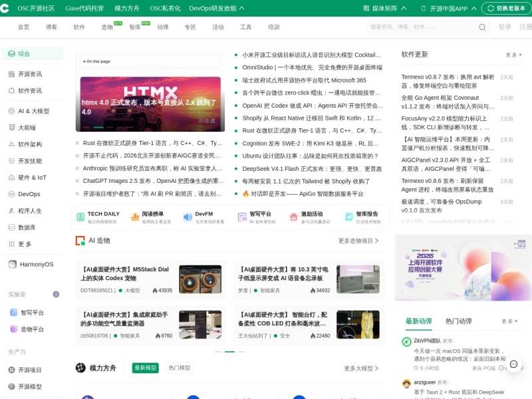This screenshot has width=532, height=399.
Task: Click the DevFM speaker icon
Action: click(188, 217)
